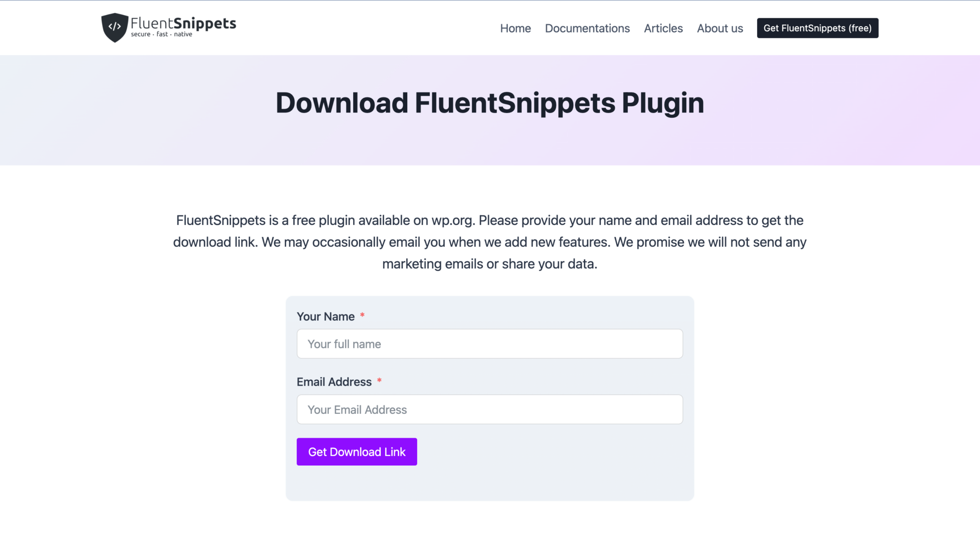Select Home in the navigation menu
Image resolution: width=980 pixels, height=554 pixels.
(x=515, y=28)
